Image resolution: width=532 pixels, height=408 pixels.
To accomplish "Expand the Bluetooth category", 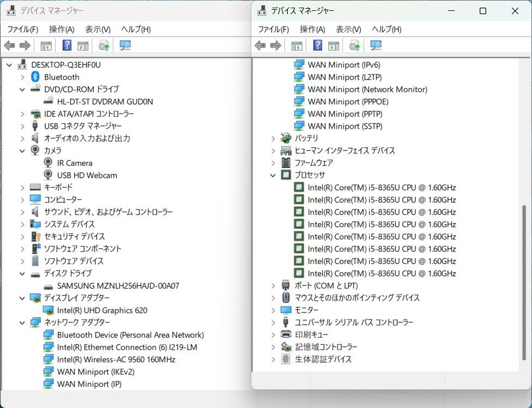I will 22,77.
